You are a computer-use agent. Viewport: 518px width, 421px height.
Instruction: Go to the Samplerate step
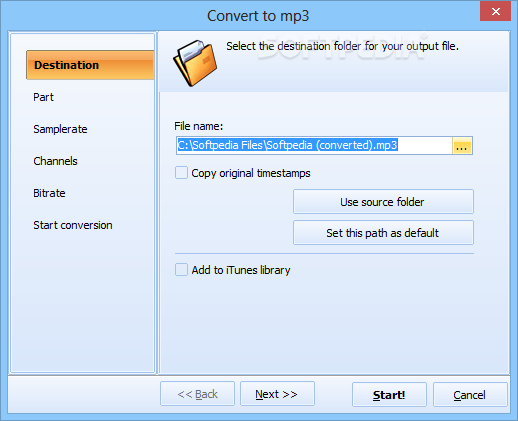pos(60,129)
